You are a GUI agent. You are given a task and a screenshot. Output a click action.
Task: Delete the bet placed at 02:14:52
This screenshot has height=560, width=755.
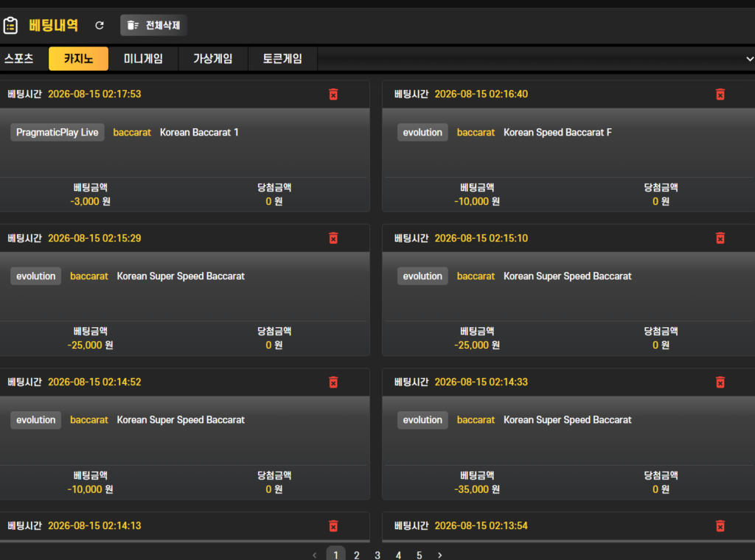333,382
